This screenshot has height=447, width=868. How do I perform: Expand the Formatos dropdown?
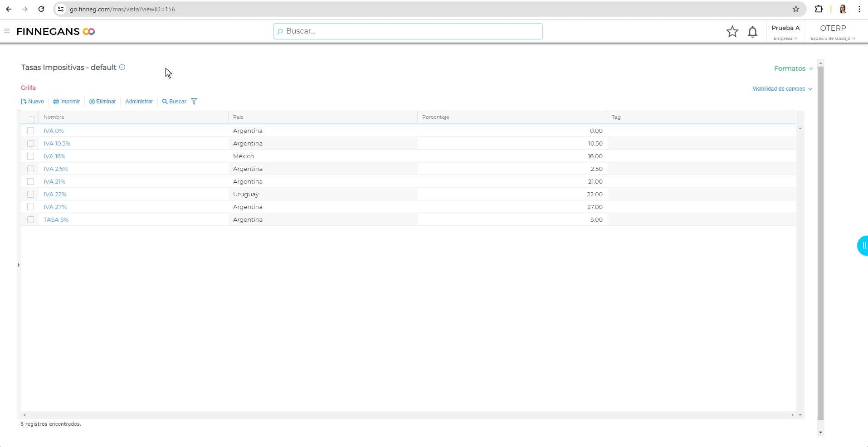coord(793,68)
